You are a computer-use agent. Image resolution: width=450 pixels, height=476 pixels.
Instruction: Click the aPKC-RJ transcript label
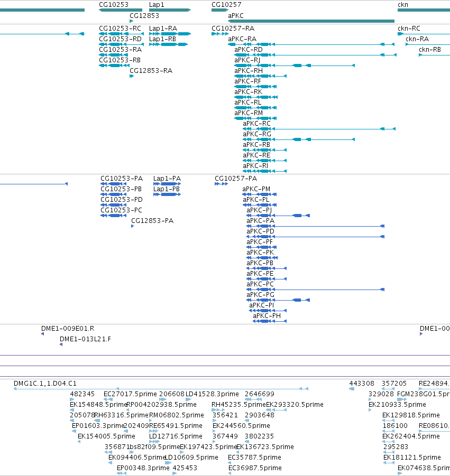point(247,60)
